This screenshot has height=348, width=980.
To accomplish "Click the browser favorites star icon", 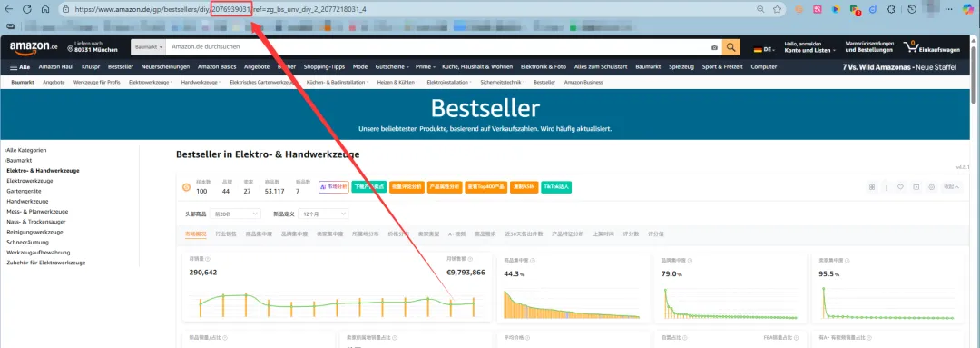I will click(777, 9).
